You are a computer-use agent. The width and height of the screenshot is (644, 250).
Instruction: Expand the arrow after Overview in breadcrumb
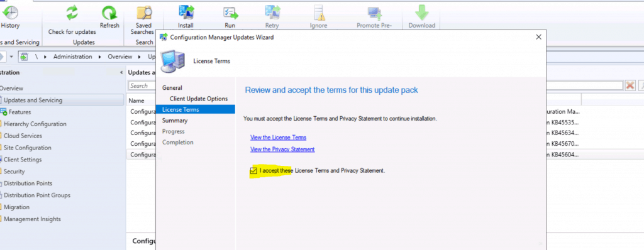(140, 57)
